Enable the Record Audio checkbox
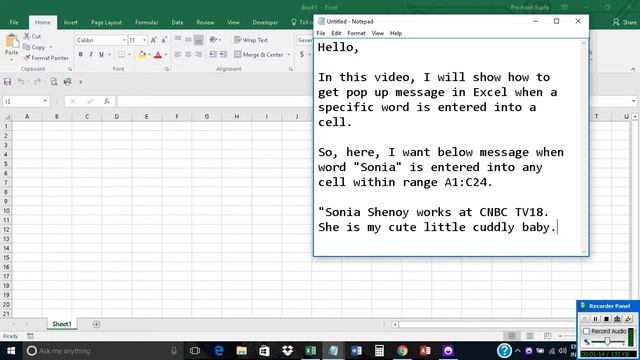Image resolution: width=640 pixels, height=360 pixels. 587,331
